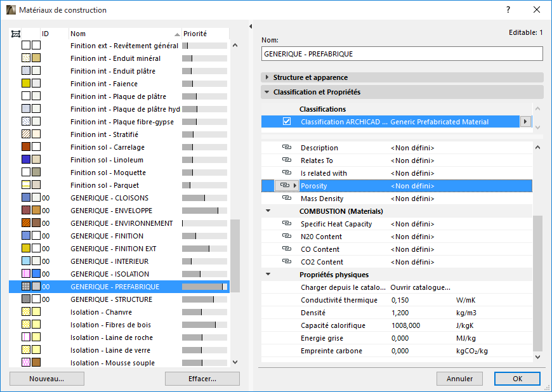Screen dimensions: 552x392
Task: Click the link icon beside Specific Heat Capacity
Action: coord(287,223)
